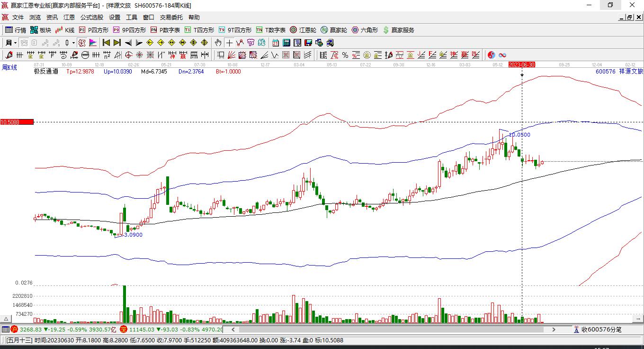Switch to the K线 candlestick view

(x=65, y=30)
